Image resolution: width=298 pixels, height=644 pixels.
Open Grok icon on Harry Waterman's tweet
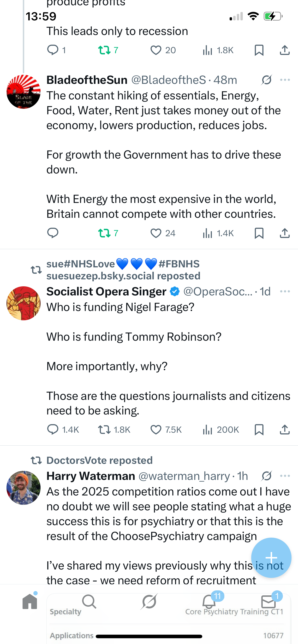click(267, 476)
